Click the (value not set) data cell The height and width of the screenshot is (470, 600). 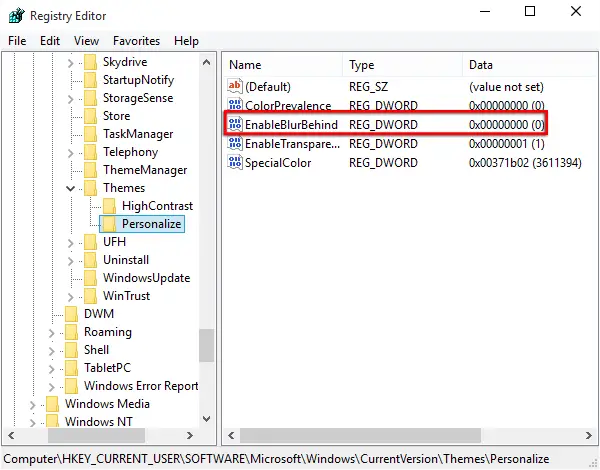point(506,87)
